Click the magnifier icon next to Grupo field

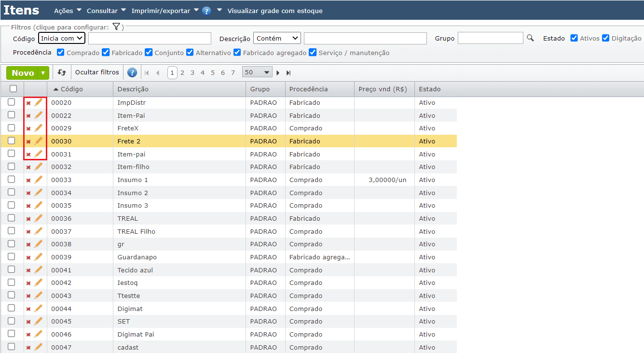(530, 38)
